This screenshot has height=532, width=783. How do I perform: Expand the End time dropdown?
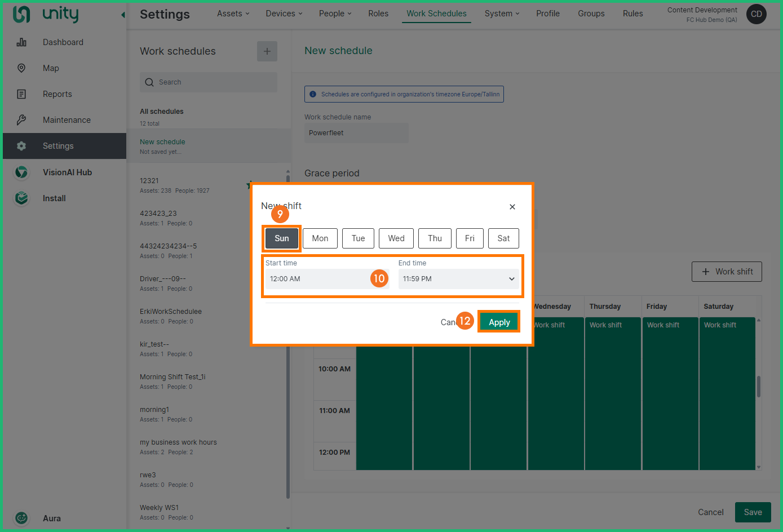(x=458, y=279)
